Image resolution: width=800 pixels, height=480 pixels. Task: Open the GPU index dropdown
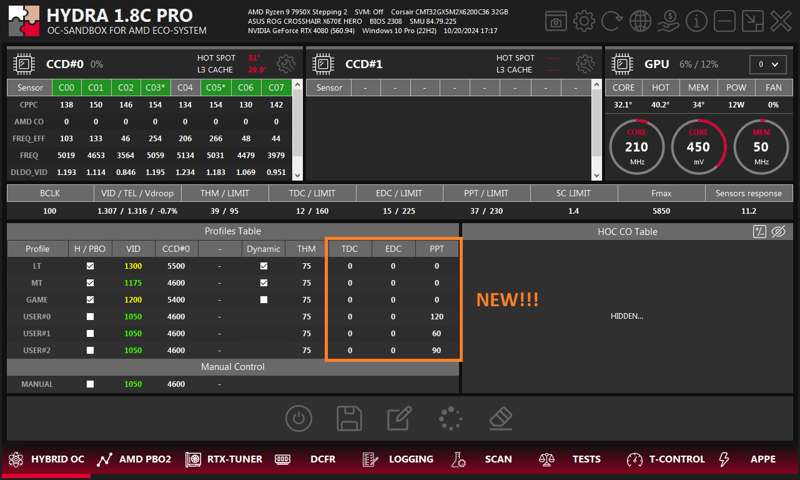pyautogui.click(x=768, y=64)
